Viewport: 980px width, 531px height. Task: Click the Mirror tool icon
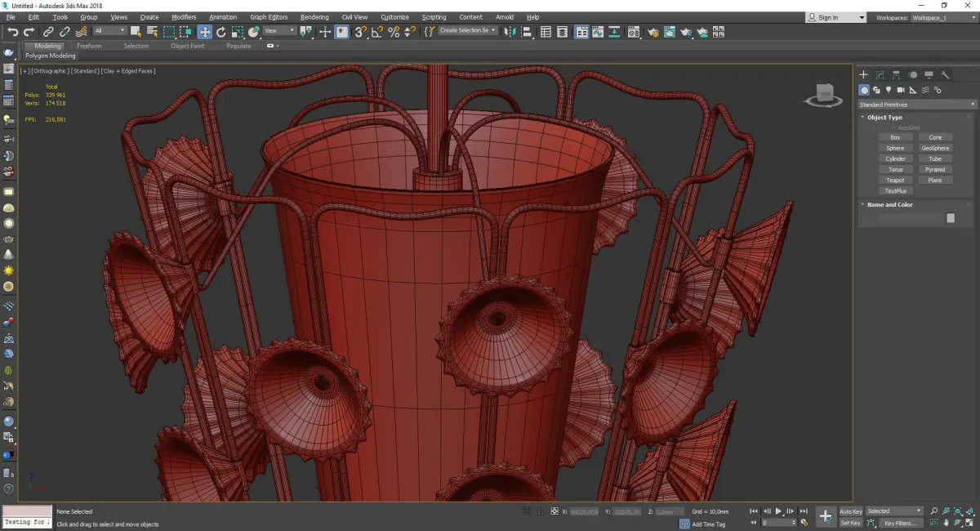pyautogui.click(x=510, y=32)
